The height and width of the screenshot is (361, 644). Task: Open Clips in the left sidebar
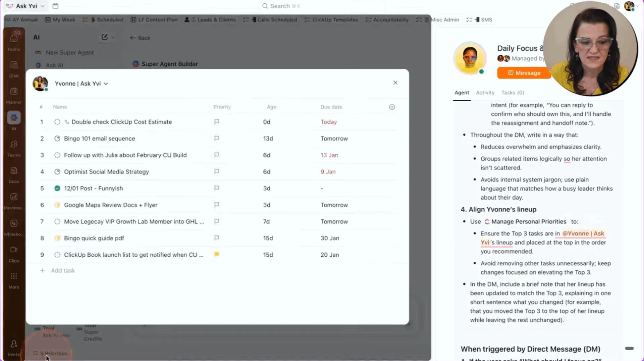[x=14, y=254]
